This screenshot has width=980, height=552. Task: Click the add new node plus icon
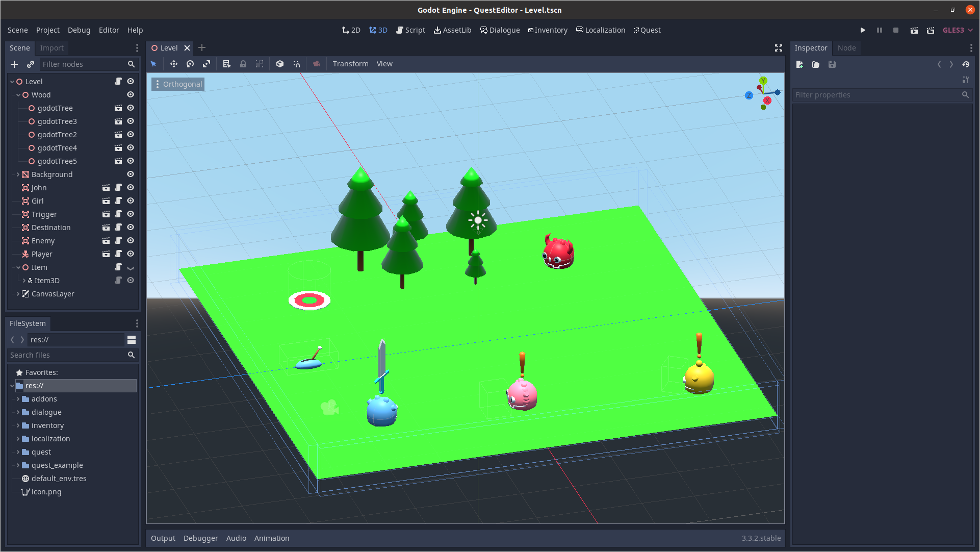point(14,64)
